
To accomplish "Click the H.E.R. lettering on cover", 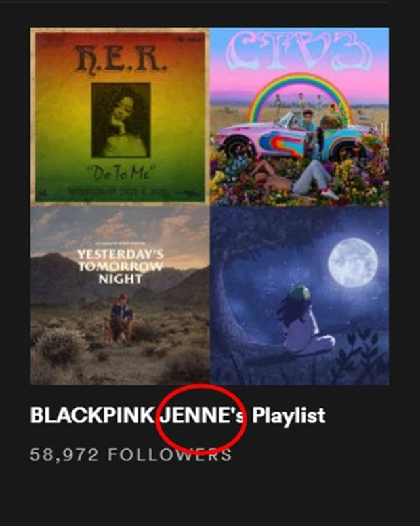I will [121, 59].
